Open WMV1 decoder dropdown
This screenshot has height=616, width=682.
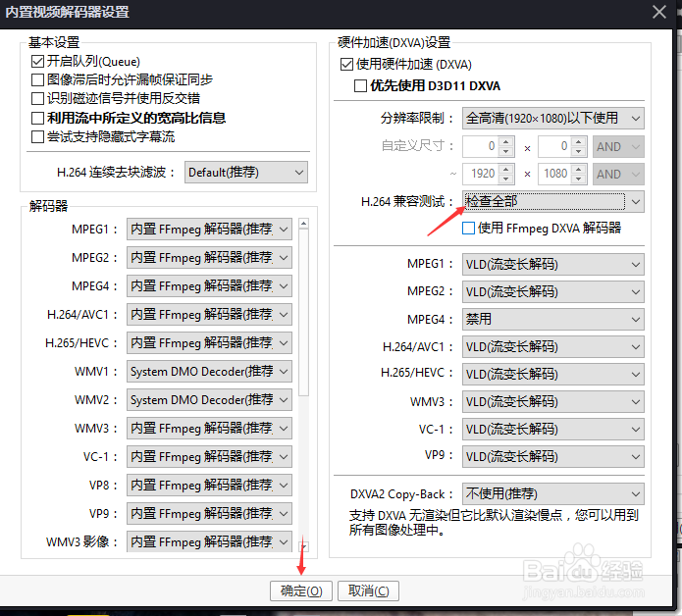[x=209, y=372]
